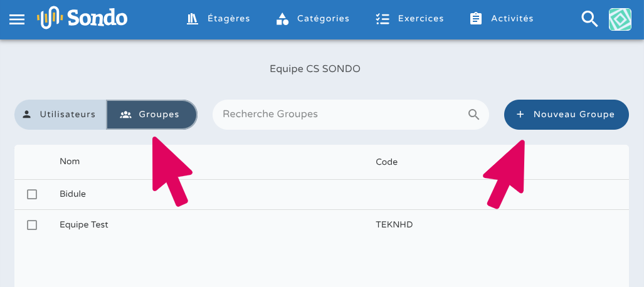Viewport: 644px width, 287px height.
Task: Click the Catégories shapes icon
Action: 282,19
